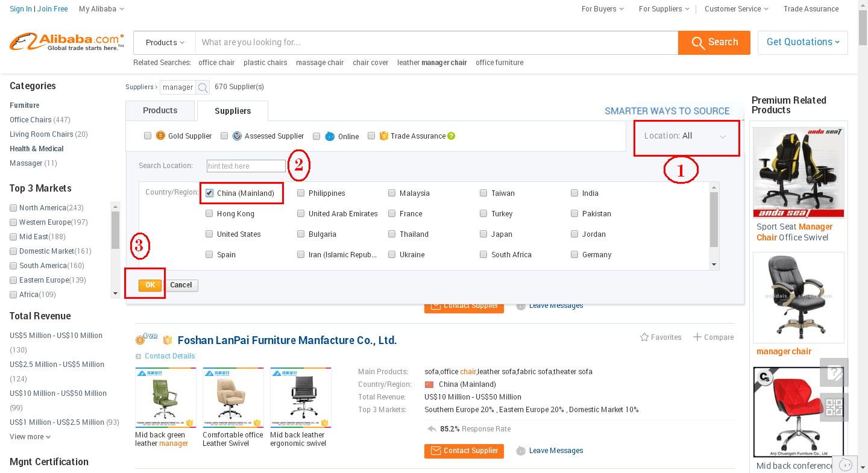
Task: Click the Favorites star icon for Foshan LanPai
Action: tap(644, 337)
